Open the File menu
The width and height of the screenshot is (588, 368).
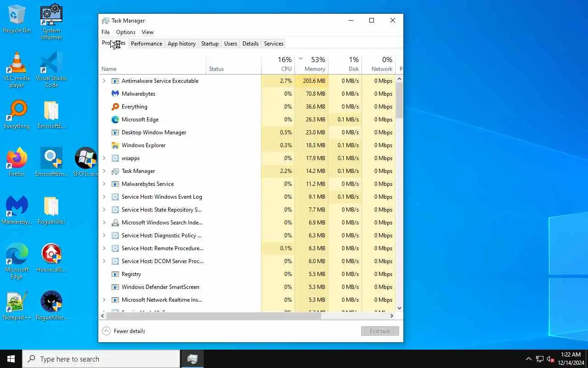106,32
